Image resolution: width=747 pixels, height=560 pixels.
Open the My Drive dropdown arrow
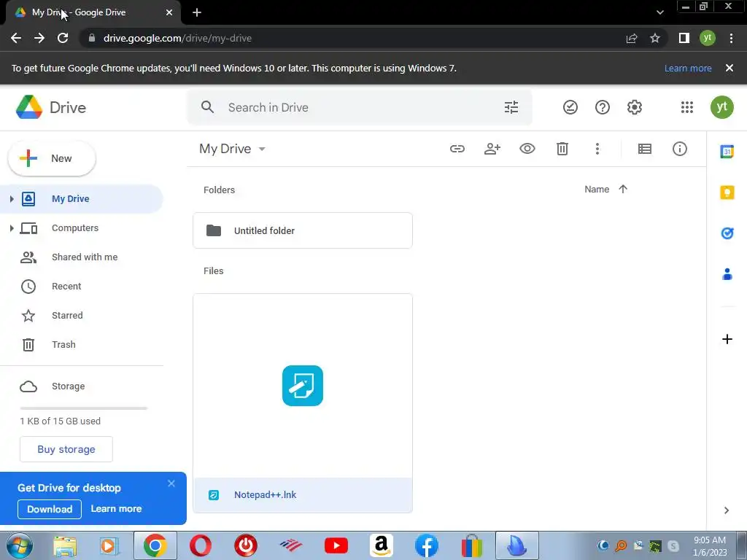click(x=262, y=149)
